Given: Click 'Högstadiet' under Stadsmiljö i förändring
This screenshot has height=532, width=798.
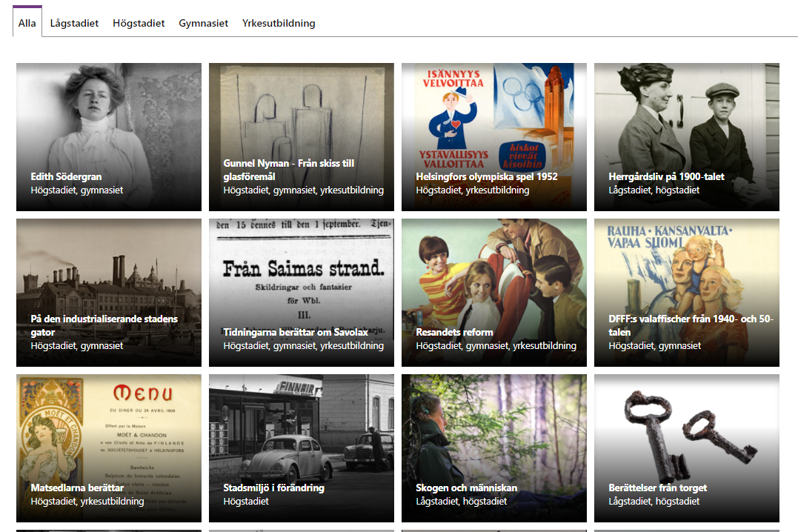Looking at the screenshot, I should click(246, 502).
